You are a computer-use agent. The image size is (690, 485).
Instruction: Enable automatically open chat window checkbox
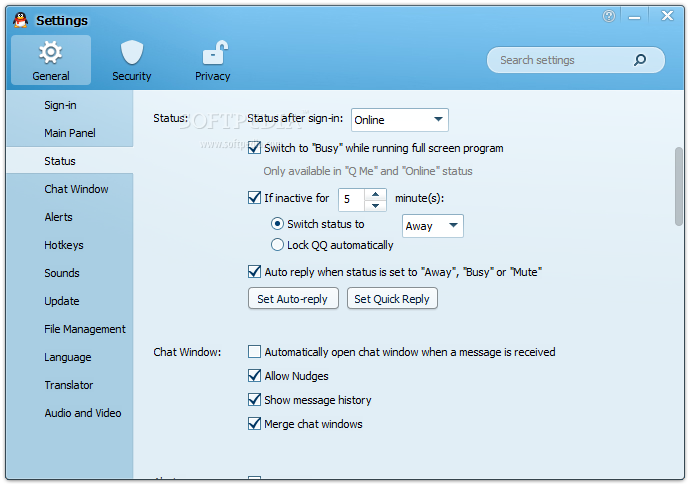[254, 352]
